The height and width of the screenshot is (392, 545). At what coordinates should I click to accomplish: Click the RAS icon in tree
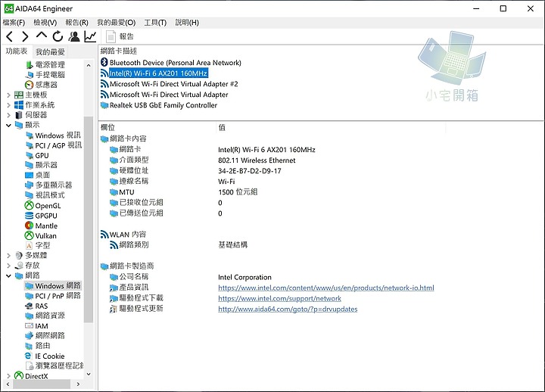pyautogui.click(x=30, y=306)
